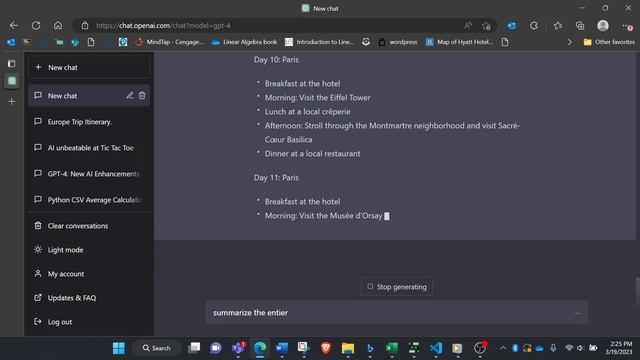Rename the chat with pencil icon
Viewport: 640px width, 360px height.
tap(129, 96)
